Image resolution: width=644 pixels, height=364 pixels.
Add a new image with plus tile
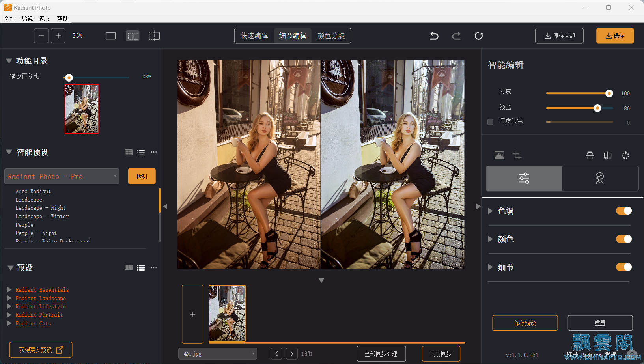[192, 314]
